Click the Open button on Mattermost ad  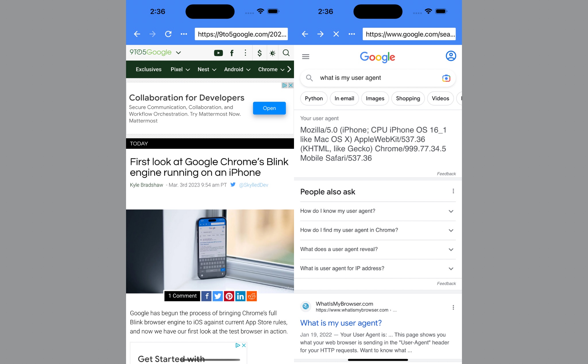pyautogui.click(x=269, y=108)
